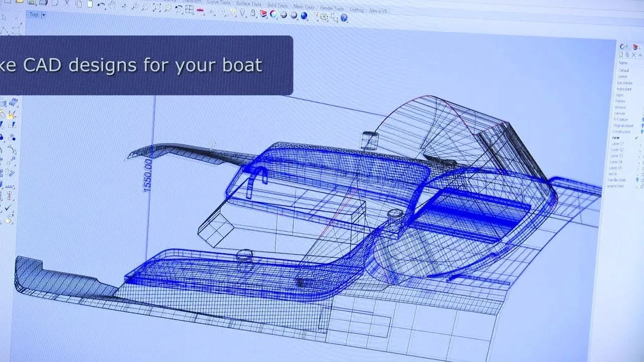
Task: Select the 'bal planes' layer row
Action: point(625,82)
